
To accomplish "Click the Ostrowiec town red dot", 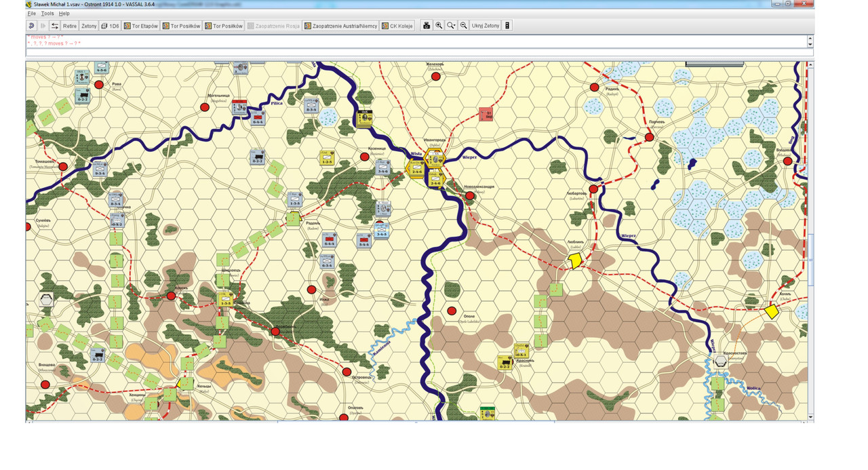I will click(347, 372).
